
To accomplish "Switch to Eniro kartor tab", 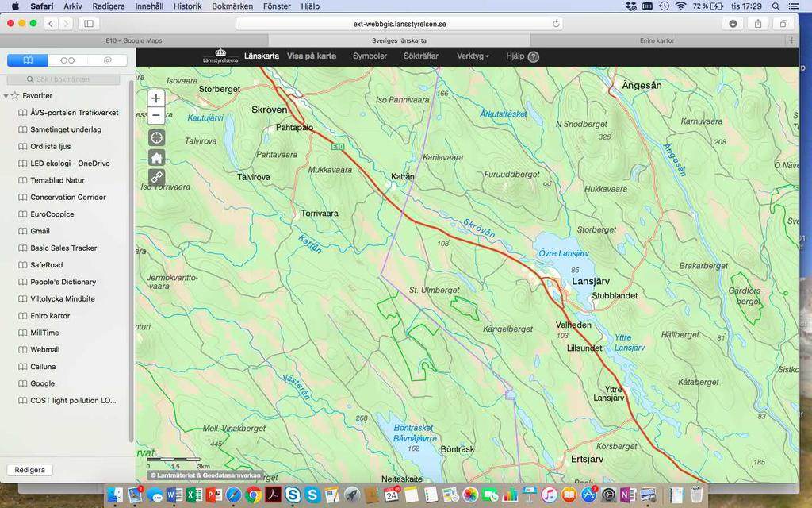I will [x=657, y=40].
